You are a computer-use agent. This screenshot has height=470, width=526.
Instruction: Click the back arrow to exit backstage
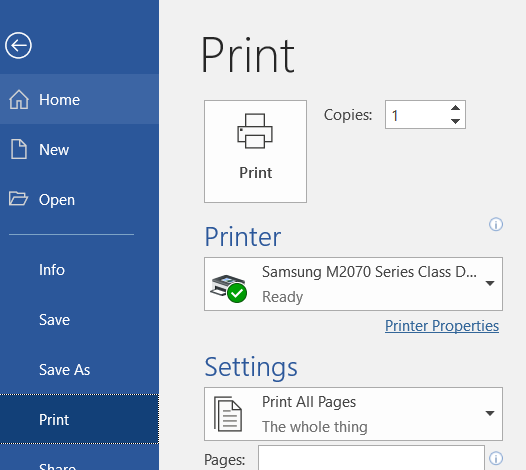pyautogui.click(x=18, y=46)
